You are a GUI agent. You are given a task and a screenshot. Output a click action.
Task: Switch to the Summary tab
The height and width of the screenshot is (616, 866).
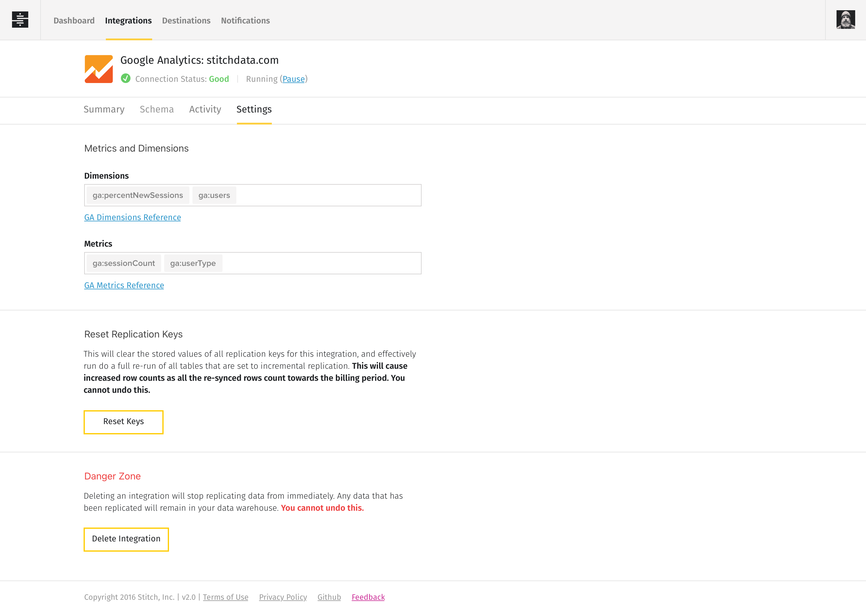point(104,109)
